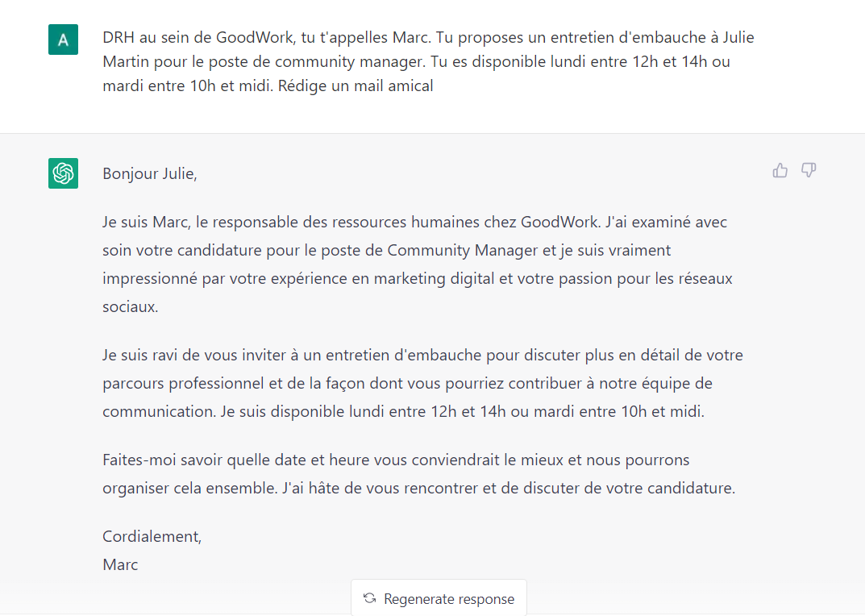Click the thumbs down feedback icon
Image resolution: width=865 pixels, height=616 pixels.
pos(809,171)
